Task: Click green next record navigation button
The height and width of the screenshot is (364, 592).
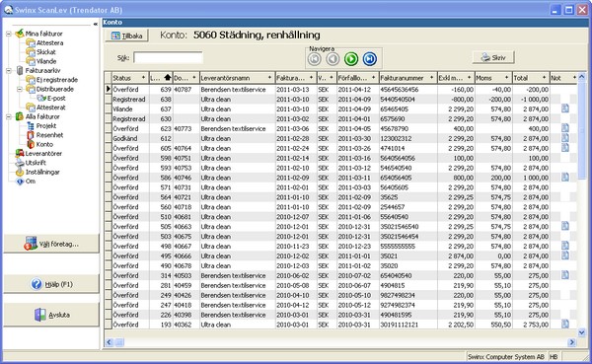Action: click(351, 59)
